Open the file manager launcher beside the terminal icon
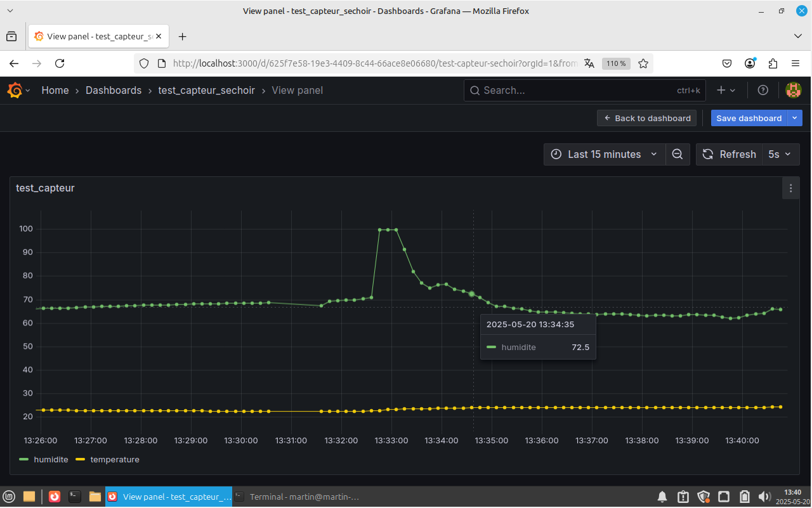This screenshot has height=508, width=812. [x=95, y=497]
